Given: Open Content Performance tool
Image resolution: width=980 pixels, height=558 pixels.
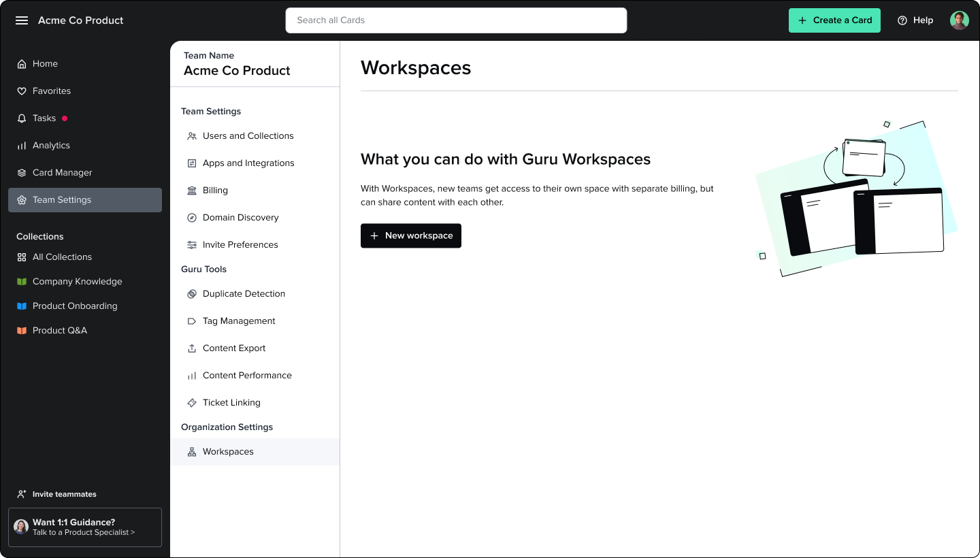Looking at the screenshot, I should coord(255,376).
